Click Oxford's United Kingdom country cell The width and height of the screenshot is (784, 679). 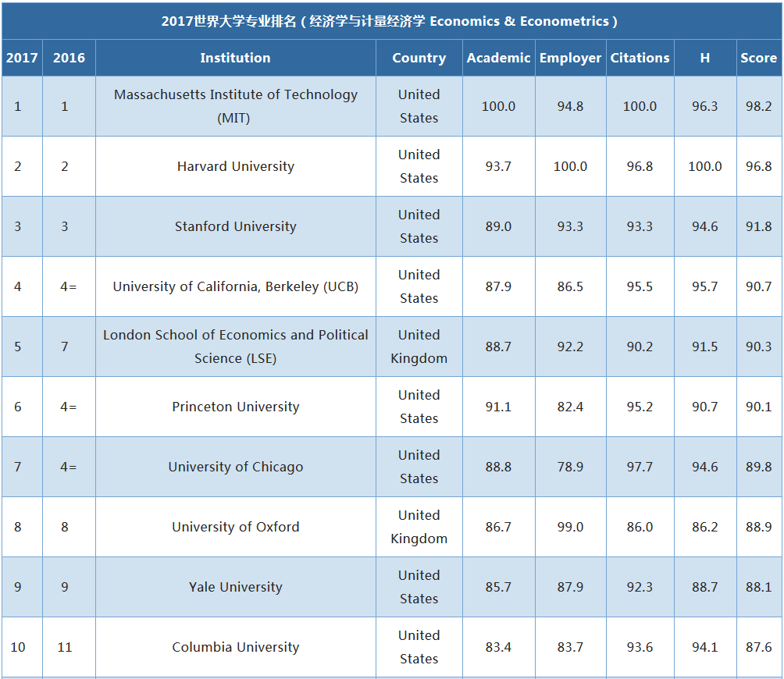coord(419,527)
